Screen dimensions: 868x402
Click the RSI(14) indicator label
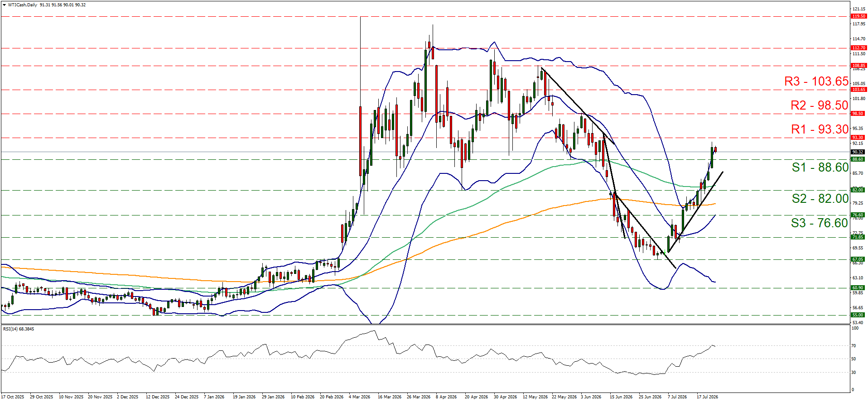pos(19,329)
